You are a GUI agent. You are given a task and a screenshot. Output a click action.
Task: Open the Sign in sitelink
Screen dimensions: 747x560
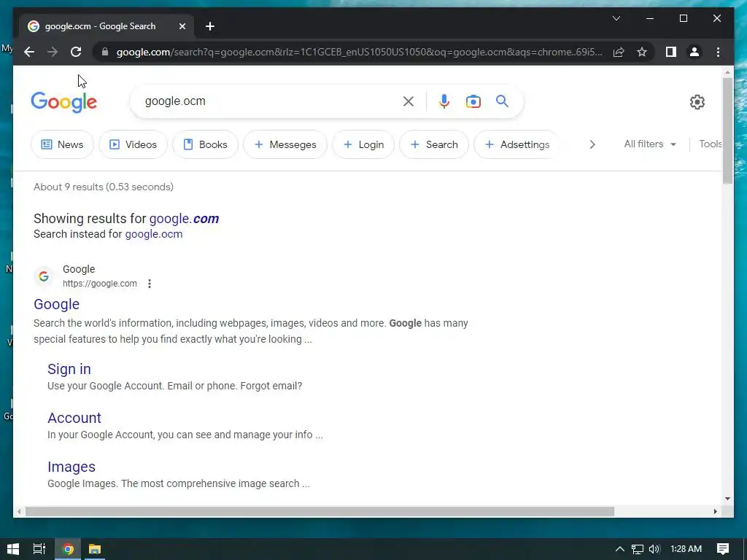pyautogui.click(x=69, y=369)
